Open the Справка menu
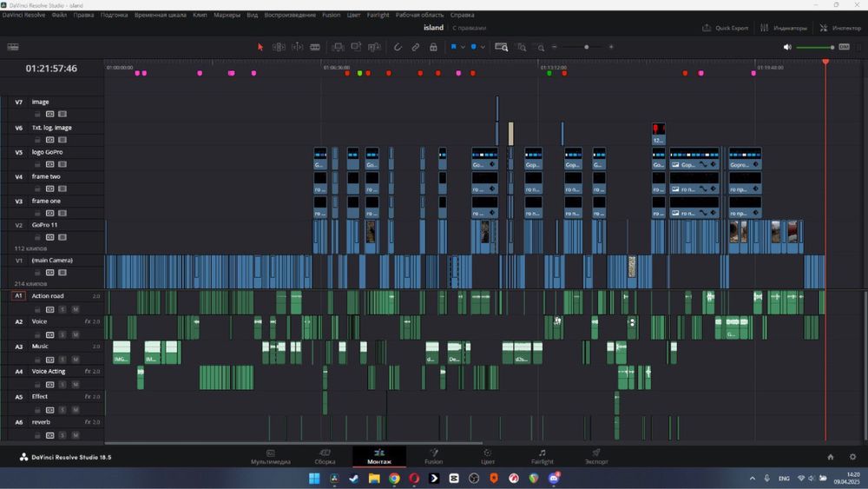Screen dimensions: 868x489 tap(463, 15)
